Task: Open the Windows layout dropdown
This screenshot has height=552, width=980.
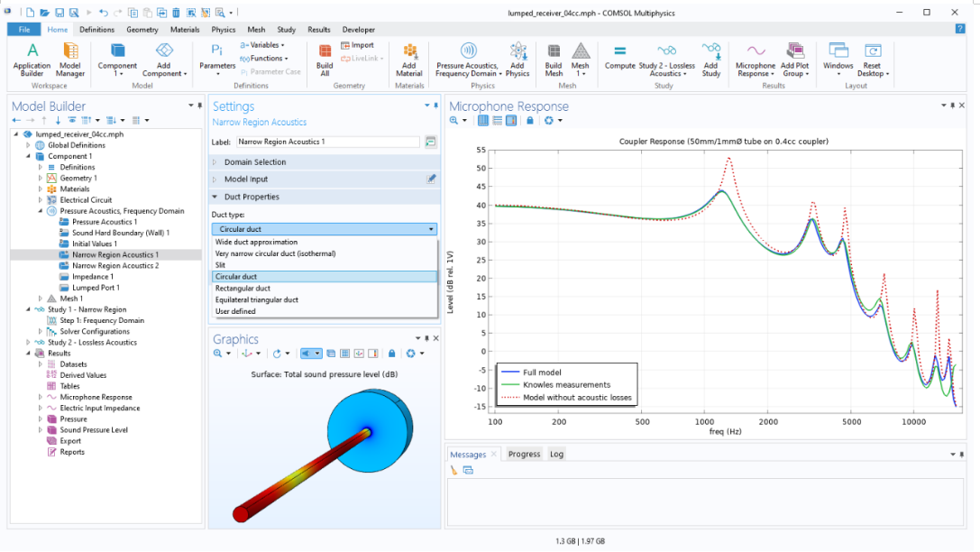Action: pyautogui.click(x=838, y=60)
